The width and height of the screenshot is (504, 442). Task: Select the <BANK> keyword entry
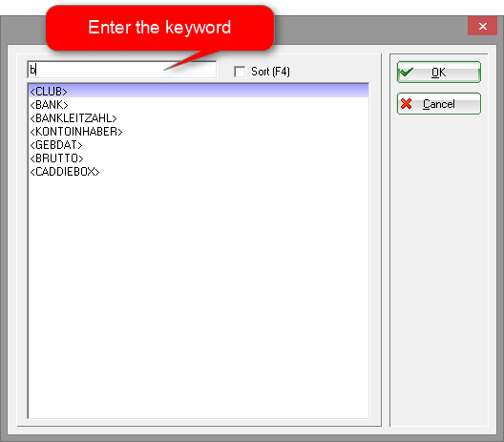[50, 105]
